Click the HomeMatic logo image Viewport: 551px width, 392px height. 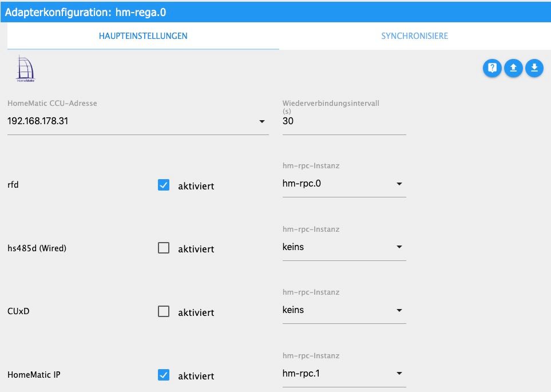(26, 69)
